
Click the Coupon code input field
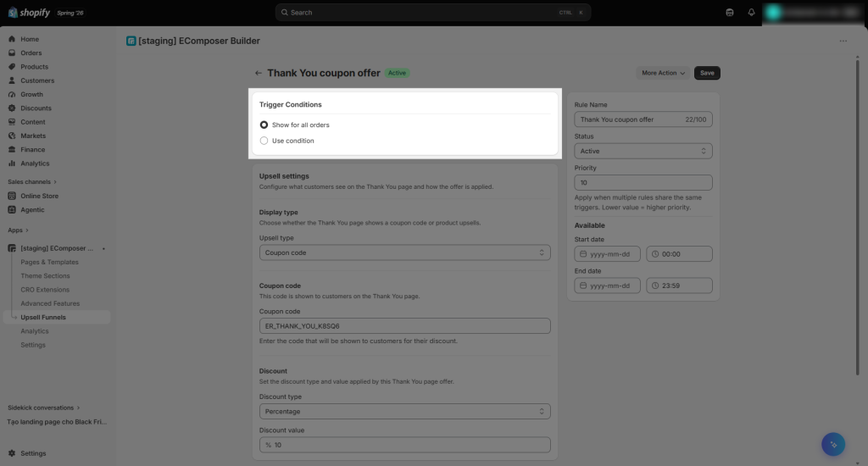pyautogui.click(x=404, y=326)
